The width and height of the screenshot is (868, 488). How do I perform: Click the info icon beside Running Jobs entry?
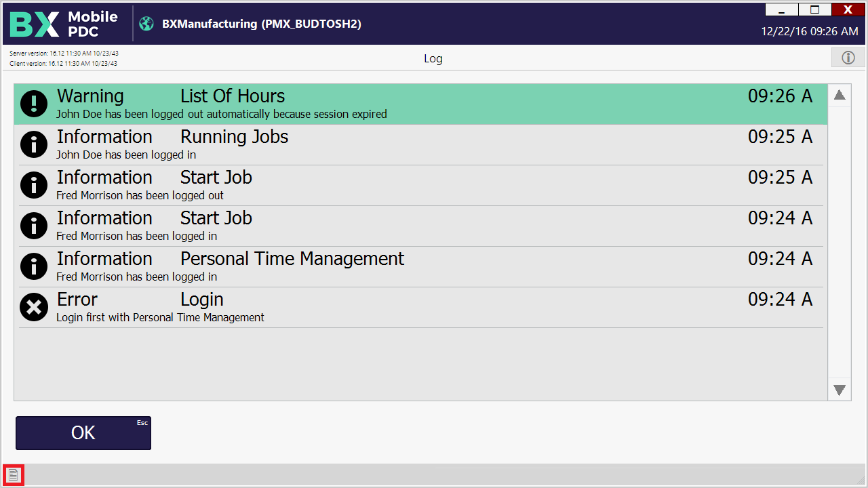tap(34, 144)
